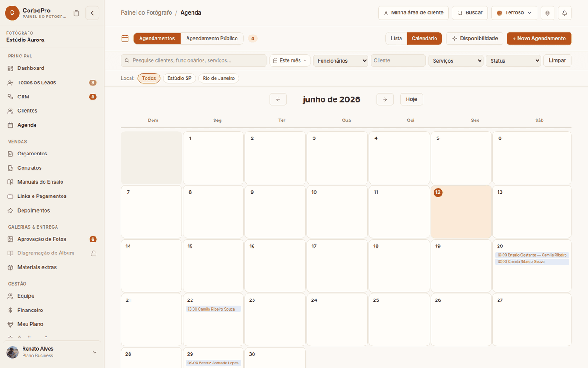
Task: Click the Financeiro dollar icon
Action: coord(11,310)
